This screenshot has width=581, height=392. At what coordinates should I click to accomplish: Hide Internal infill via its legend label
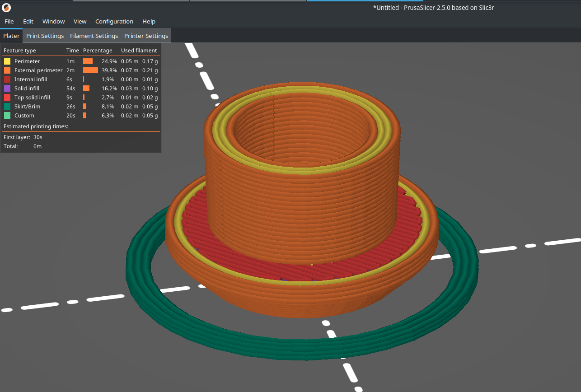[x=31, y=79]
